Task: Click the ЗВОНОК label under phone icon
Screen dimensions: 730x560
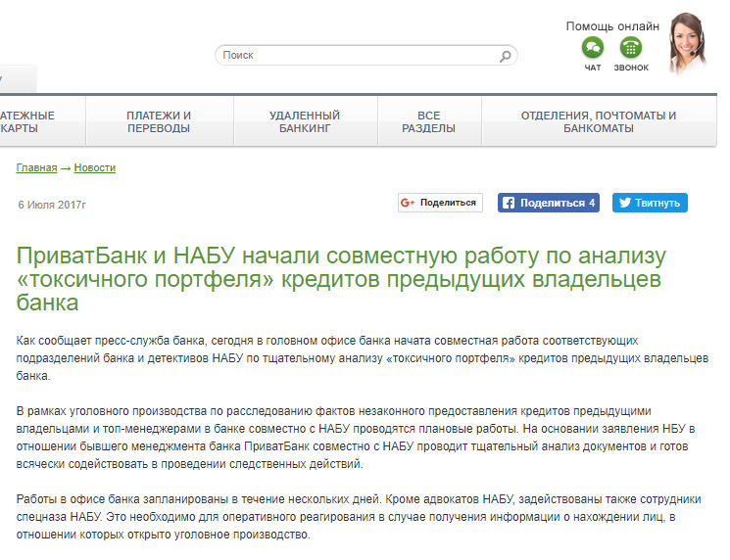Action: (631, 68)
